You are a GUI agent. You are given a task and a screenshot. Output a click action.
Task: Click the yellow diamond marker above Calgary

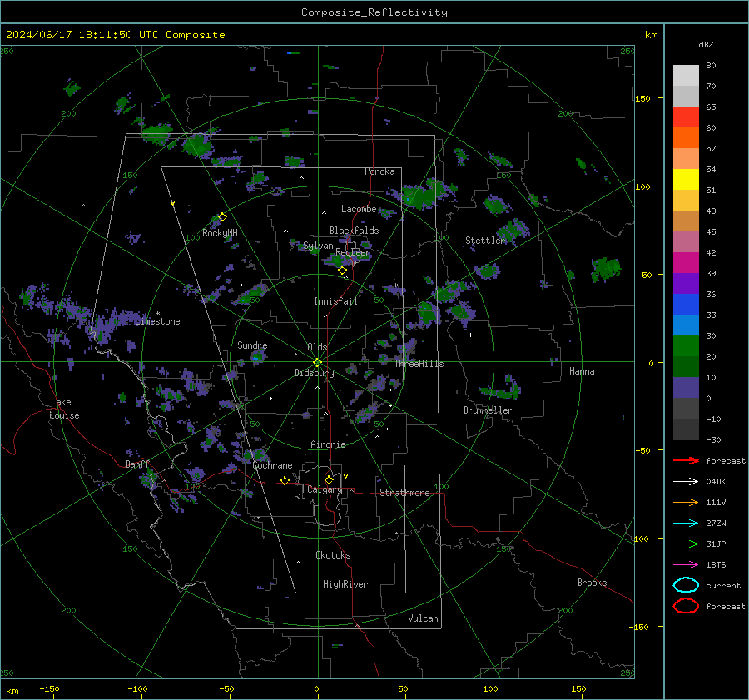pos(329,479)
